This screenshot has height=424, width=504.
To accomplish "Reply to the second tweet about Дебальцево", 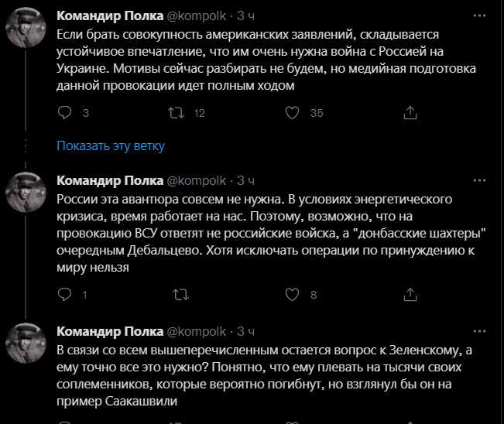I will coord(64,294).
